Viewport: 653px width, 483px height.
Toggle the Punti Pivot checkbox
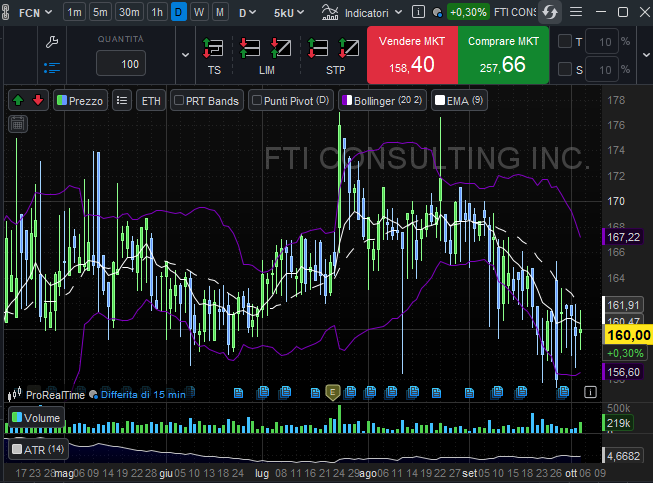pyautogui.click(x=257, y=100)
